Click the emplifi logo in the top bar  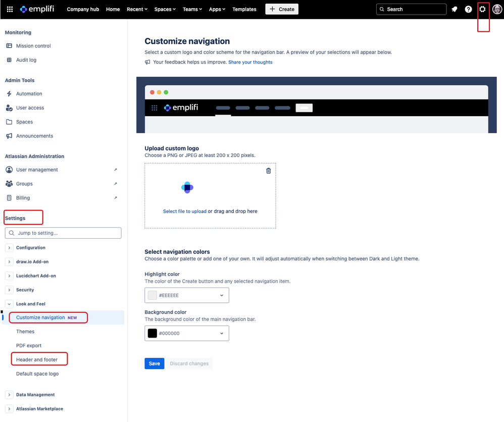tap(37, 9)
